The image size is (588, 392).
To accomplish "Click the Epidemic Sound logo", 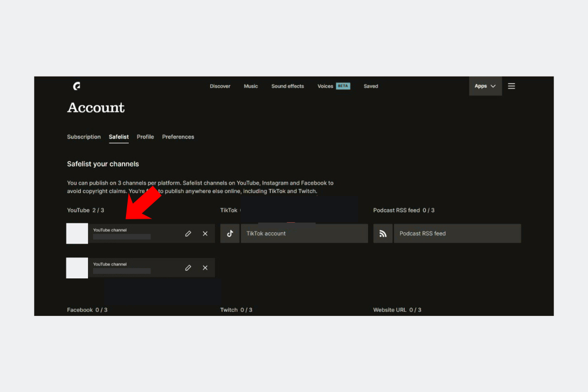I will 77,86.
